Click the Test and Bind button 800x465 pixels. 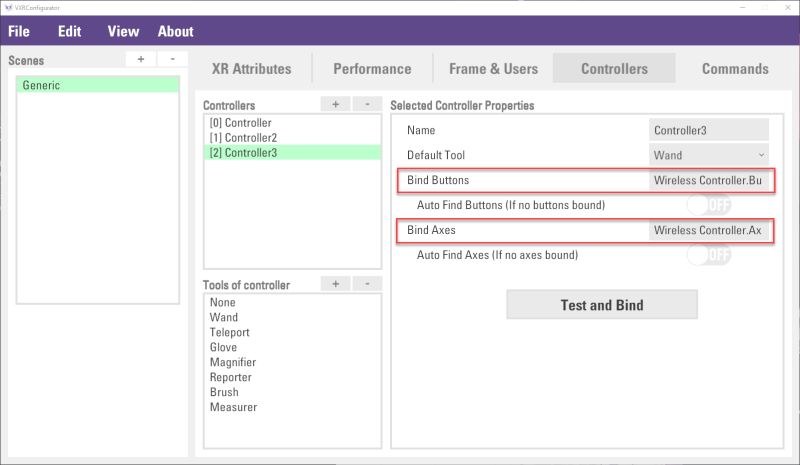602,305
